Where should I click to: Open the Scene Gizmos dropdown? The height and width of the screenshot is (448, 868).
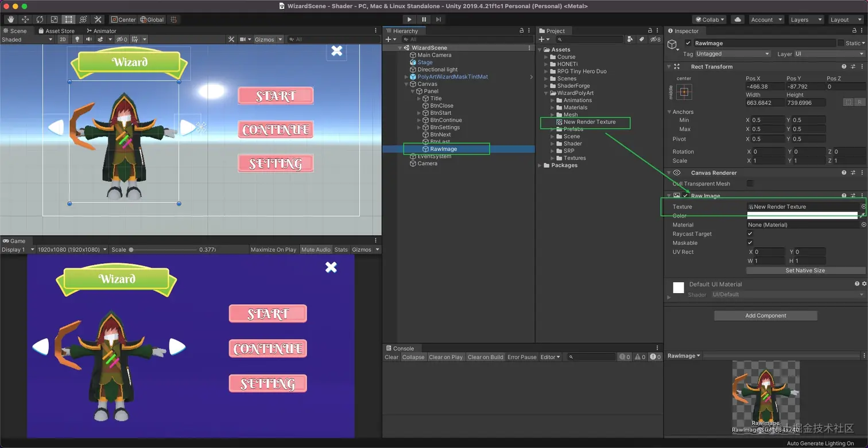pos(269,40)
